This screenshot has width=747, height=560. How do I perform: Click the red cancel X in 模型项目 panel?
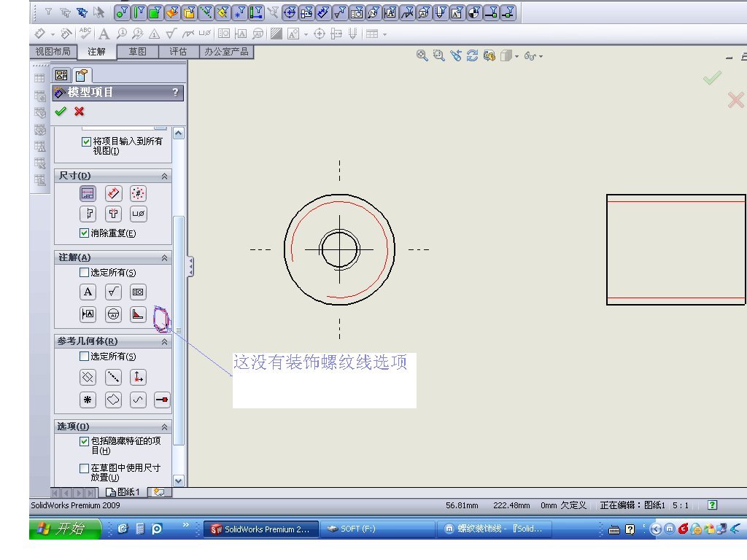[x=79, y=112]
